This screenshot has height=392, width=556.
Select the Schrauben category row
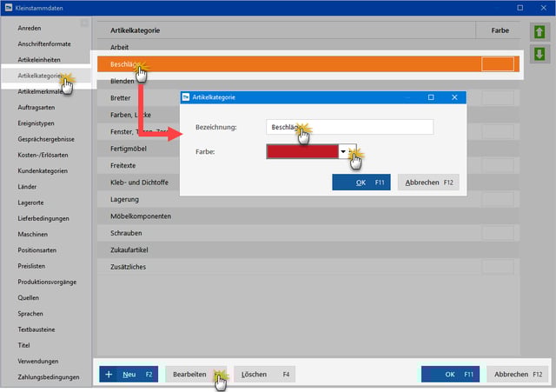[287, 233]
